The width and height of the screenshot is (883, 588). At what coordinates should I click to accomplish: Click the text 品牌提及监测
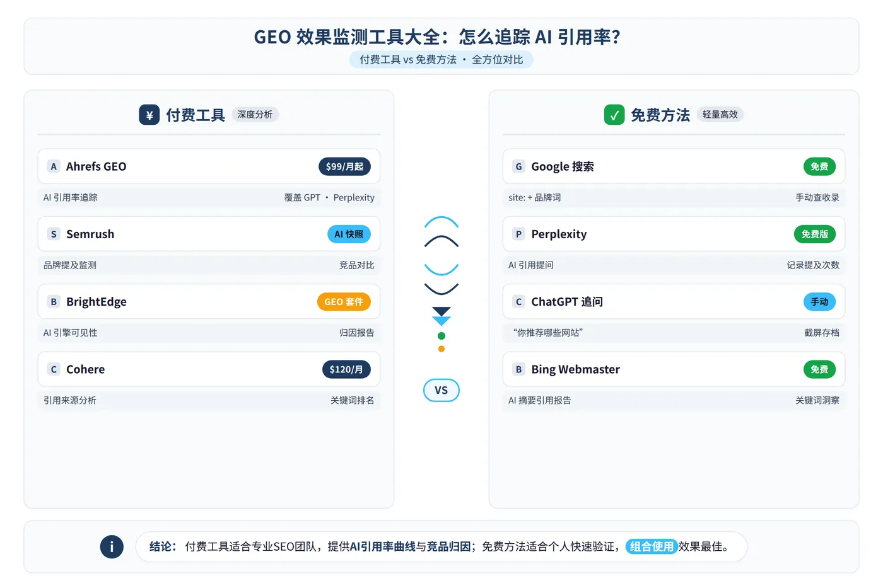(x=70, y=265)
